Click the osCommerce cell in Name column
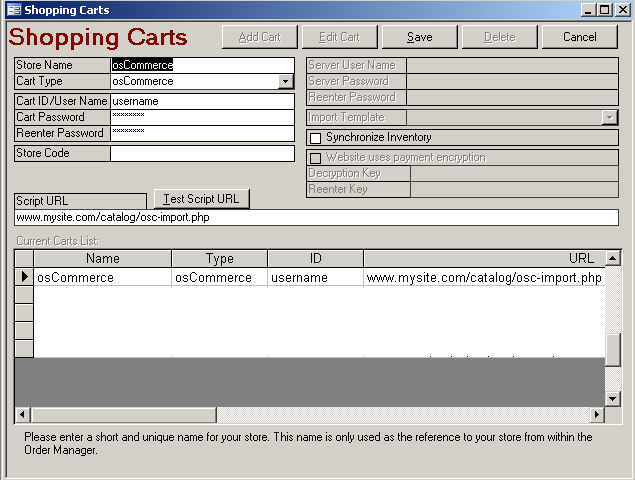This screenshot has width=635, height=480. click(x=102, y=277)
